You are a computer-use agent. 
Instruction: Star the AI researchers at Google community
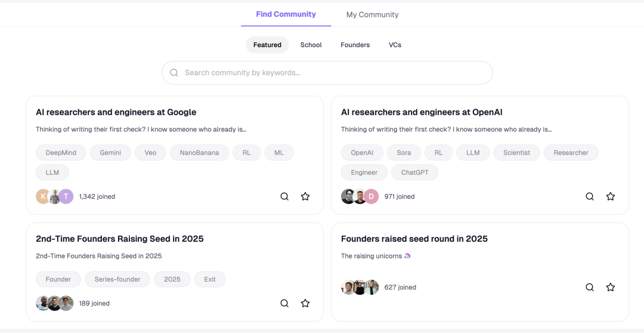point(305,196)
